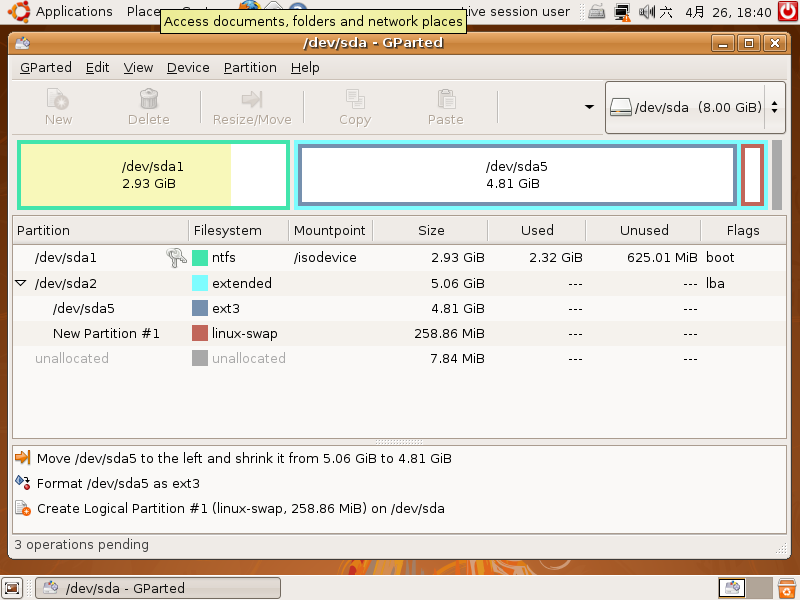Select the 'Format /dev/sda5 as ext3' operation
This screenshot has height=600, width=800.
pyautogui.click(x=118, y=483)
